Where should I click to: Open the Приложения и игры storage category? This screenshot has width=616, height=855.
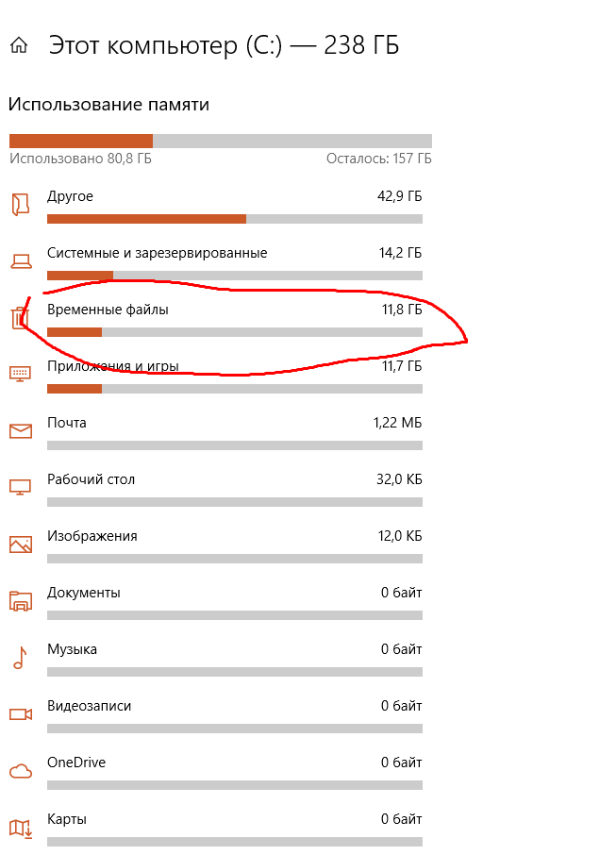click(113, 366)
